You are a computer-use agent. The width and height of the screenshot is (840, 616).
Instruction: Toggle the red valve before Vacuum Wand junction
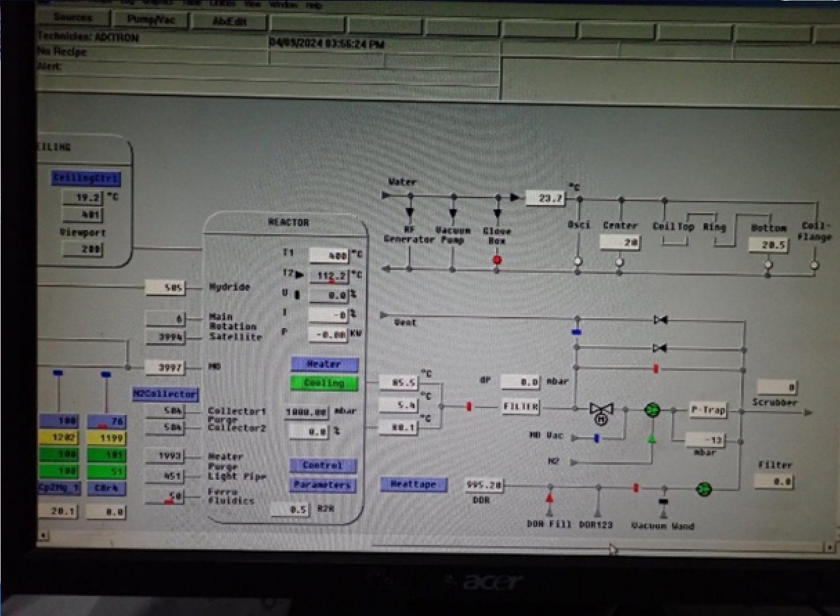636,488
